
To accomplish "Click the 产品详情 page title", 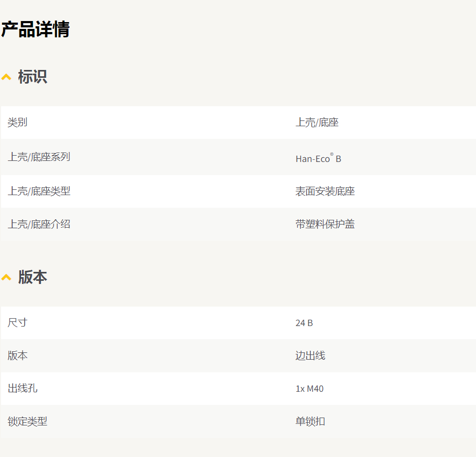I will click(35, 29).
